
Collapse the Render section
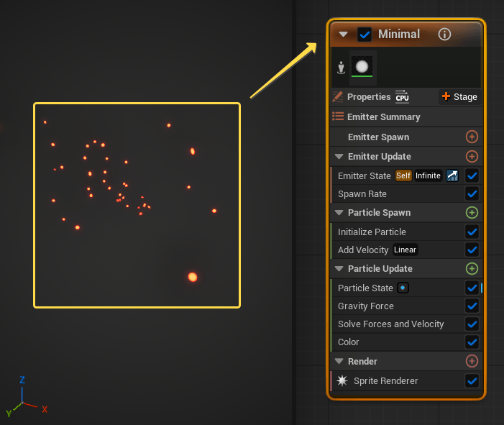339,361
